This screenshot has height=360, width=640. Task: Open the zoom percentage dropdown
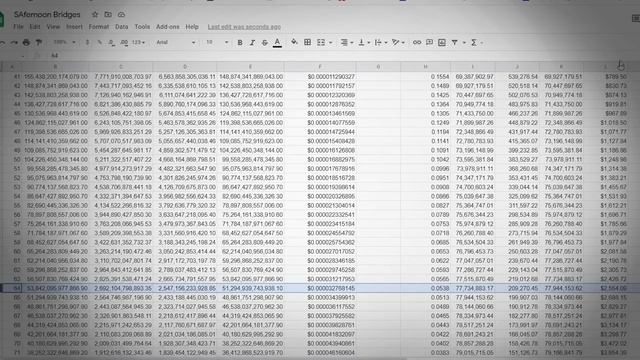point(64,42)
